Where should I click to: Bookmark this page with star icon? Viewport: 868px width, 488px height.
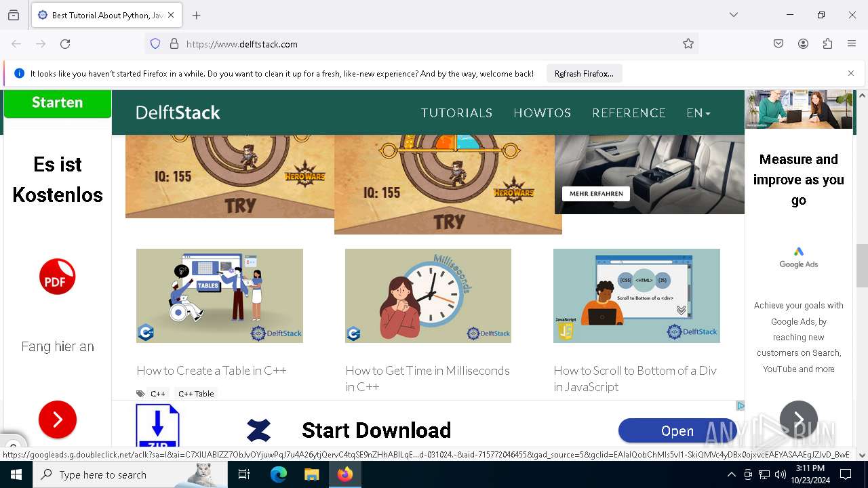pos(688,44)
